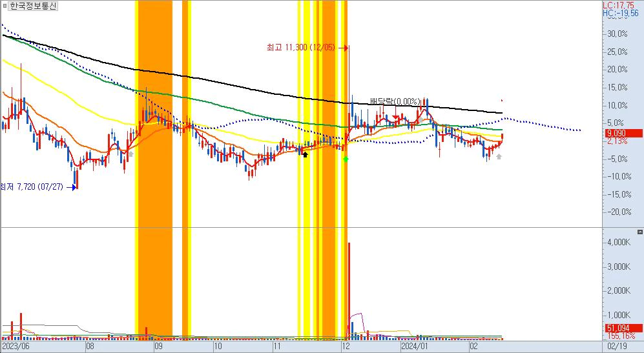Click the green diamond signal marker
The image size is (644, 353).
tap(346, 159)
